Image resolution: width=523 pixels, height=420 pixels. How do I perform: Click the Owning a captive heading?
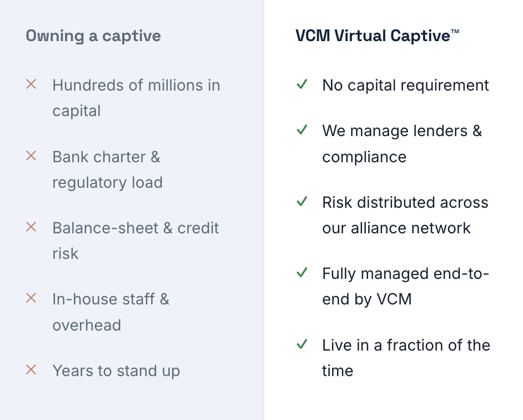(x=93, y=36)
